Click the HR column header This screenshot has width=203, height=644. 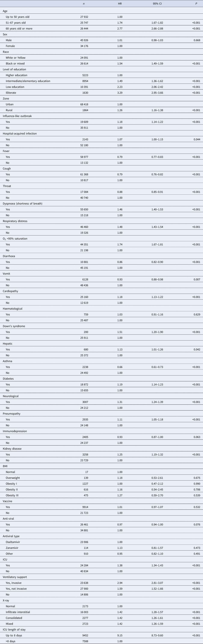click(x=120, y=3)
